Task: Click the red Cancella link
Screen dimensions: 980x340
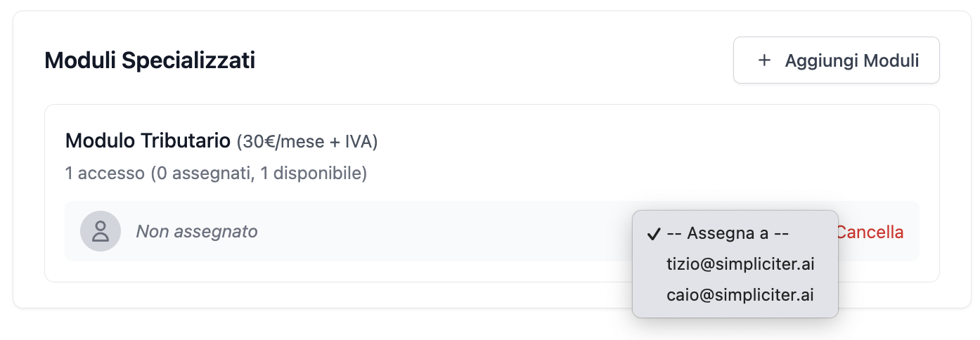Action: [x=870, y=232]
